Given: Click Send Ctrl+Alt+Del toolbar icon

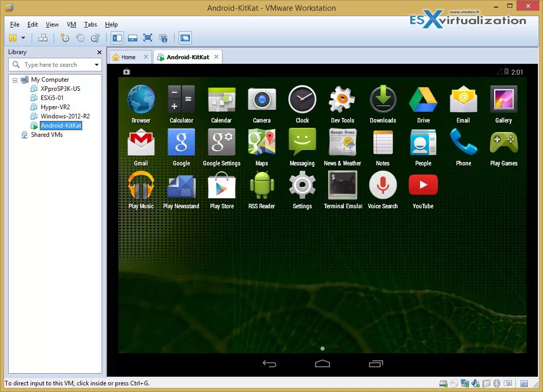Looking at the screenshot, I should point(43,38).
